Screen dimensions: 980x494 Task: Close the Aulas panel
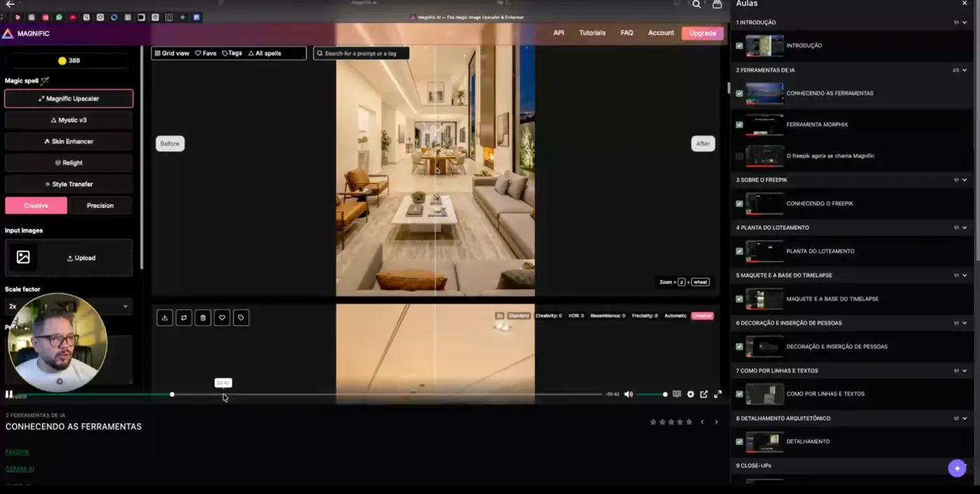click(965, 3)
